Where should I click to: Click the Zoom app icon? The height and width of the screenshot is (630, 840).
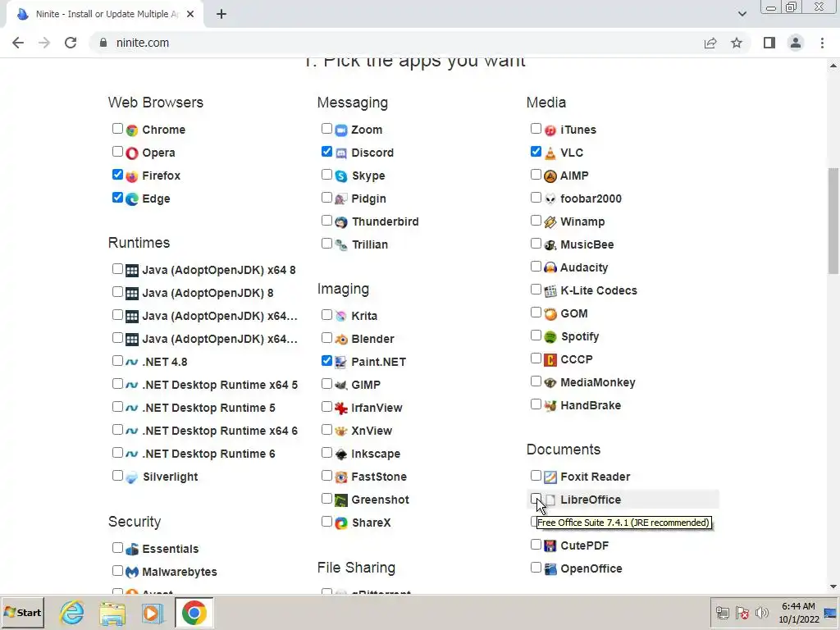pos(341,130)
